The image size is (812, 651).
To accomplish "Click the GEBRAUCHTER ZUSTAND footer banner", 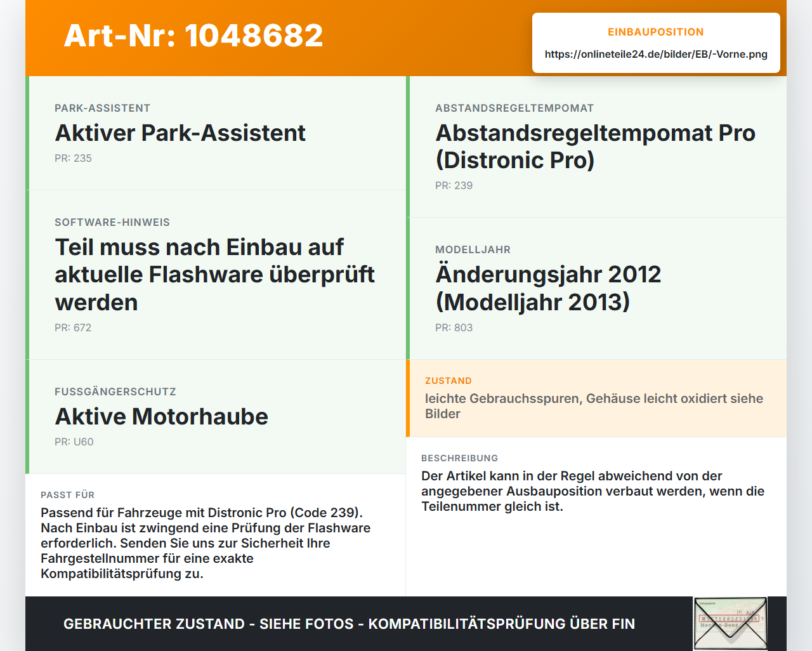I will point(349,624).
